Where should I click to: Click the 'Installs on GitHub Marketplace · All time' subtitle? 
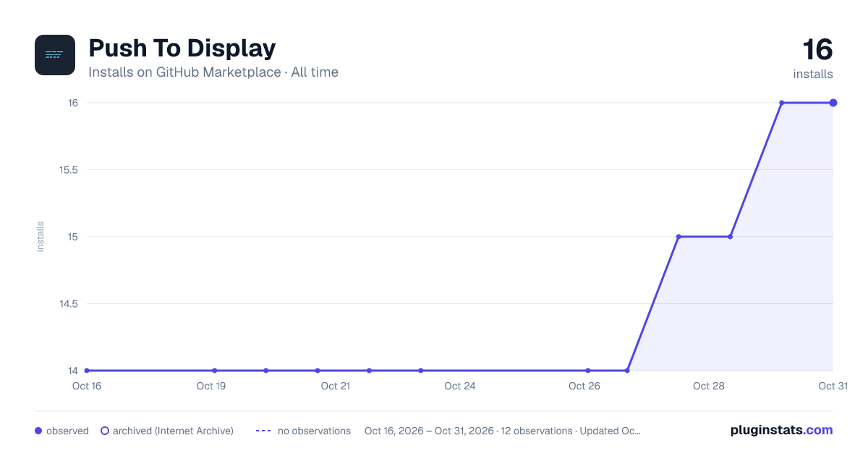(x=213, y=72)
